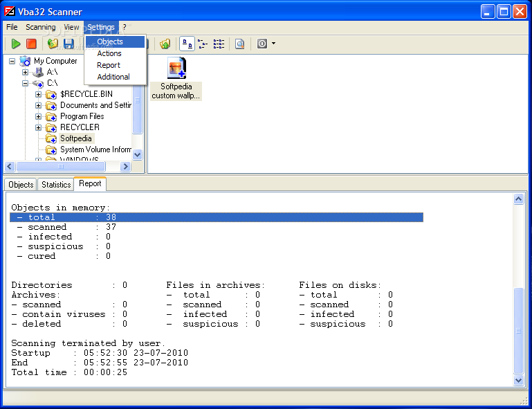Switch to the Objects tab

(x=21, y=185)
